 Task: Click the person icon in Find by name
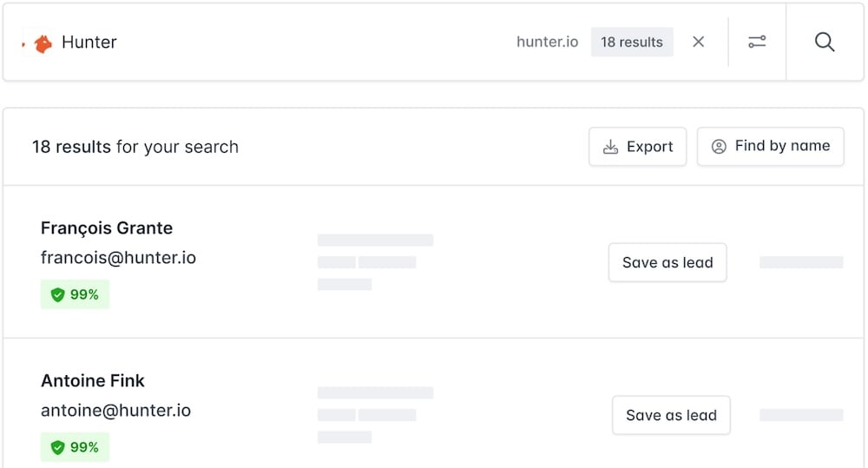tap(719, 146)
